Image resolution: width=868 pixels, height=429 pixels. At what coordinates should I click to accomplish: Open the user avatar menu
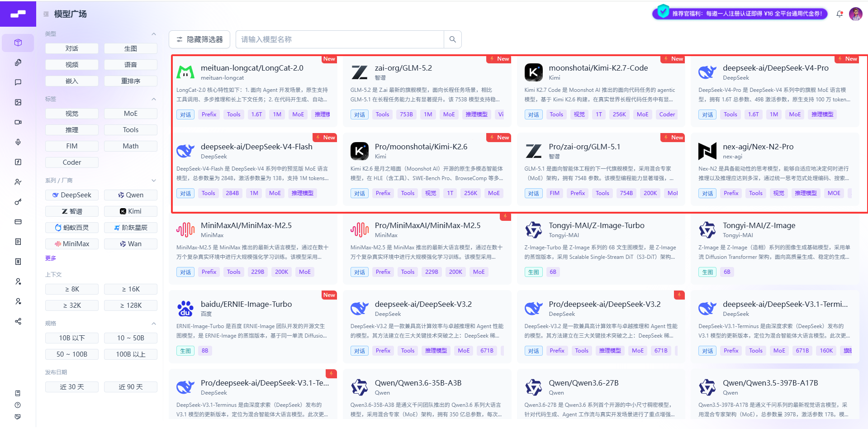pyautogui.click(x=855, y=14)
